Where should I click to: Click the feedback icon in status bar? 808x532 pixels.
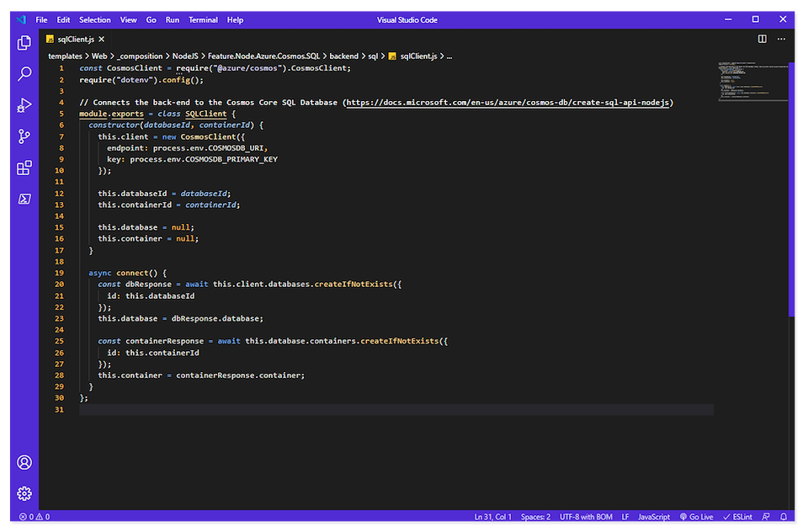click(766, 517)
